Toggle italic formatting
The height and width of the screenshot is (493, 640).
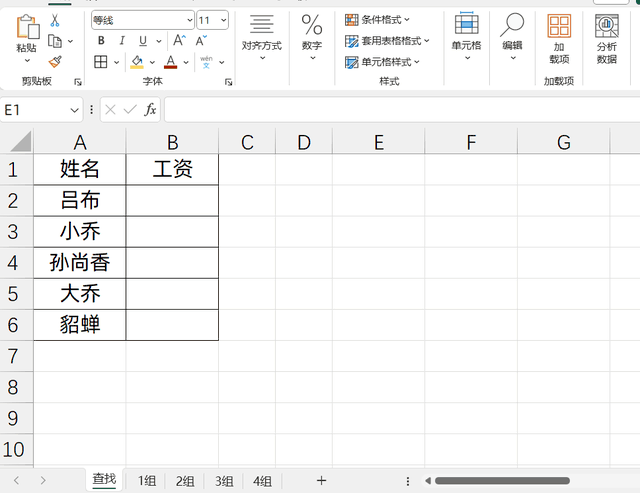point(122,41)
